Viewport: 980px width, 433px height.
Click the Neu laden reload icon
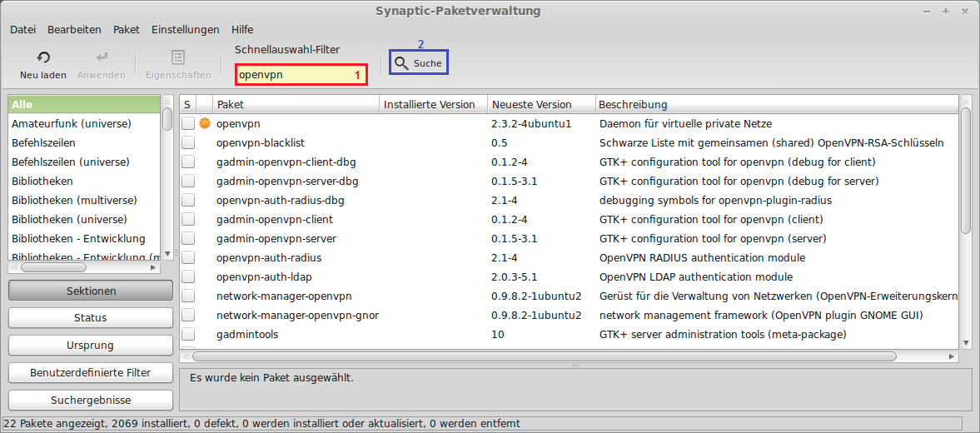tap(43, 57)
